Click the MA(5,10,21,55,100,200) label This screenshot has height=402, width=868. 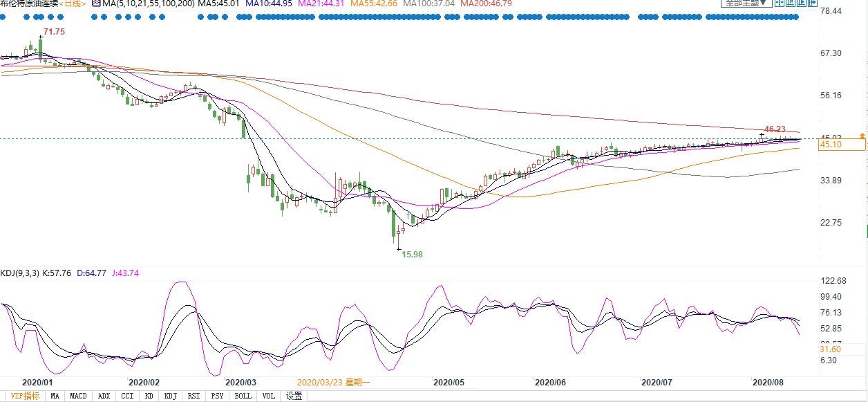pos(148,3)
